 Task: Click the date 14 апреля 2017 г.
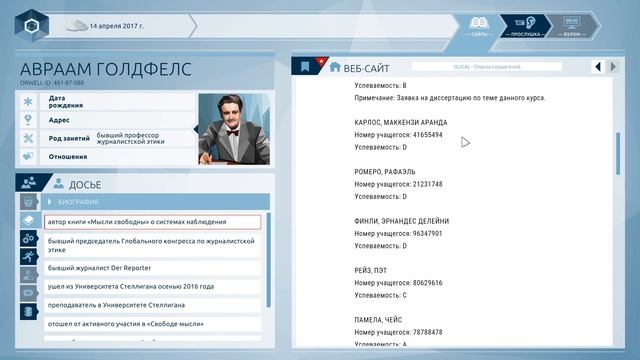(117, 26)
